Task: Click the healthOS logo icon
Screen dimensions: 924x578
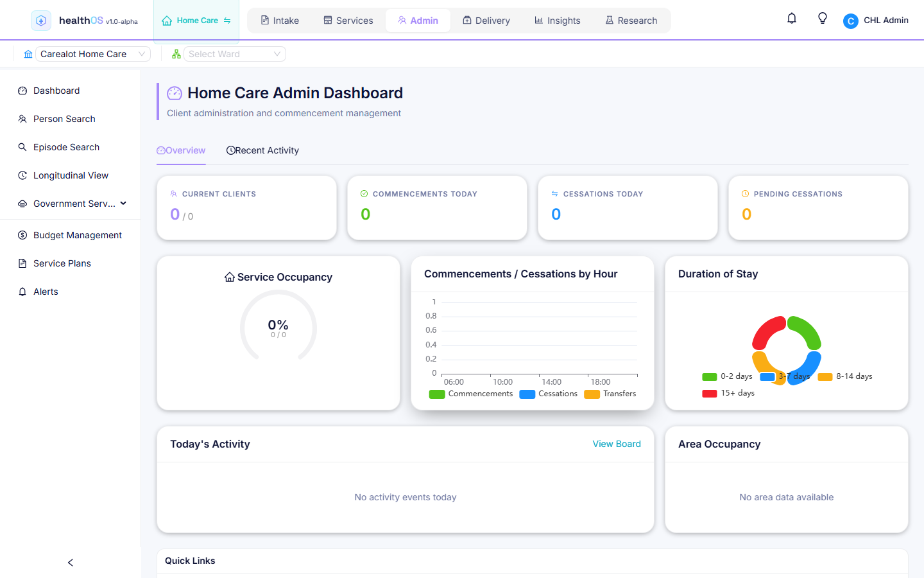Action: coord(41,21)
